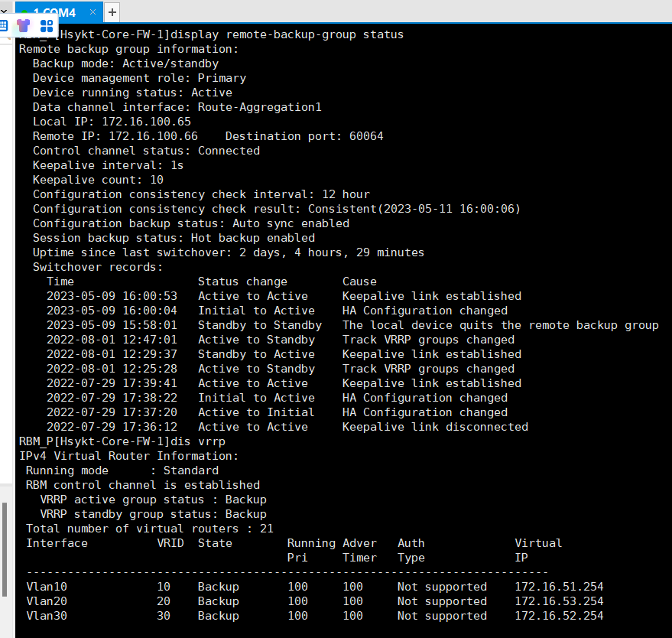672x638 pixels.
Task: Click 'Hot backup enabled' status text
Action: (252, 238)
